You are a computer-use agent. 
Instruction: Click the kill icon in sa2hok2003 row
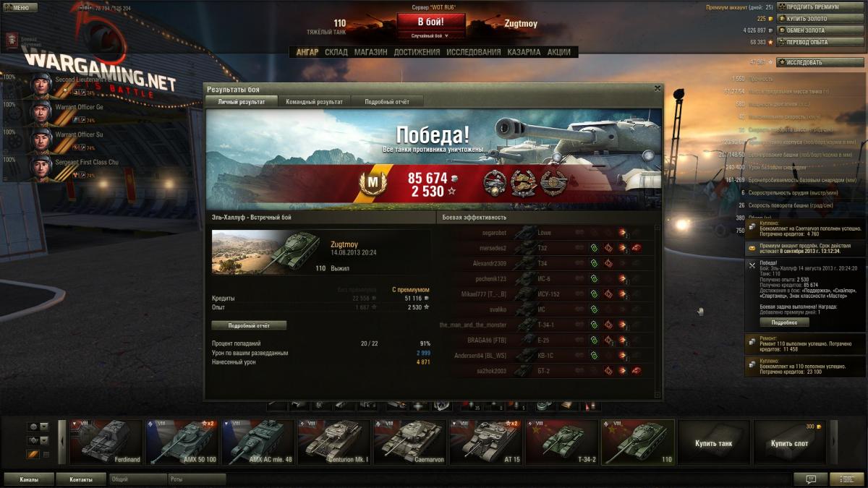click(x=636, y=371)
